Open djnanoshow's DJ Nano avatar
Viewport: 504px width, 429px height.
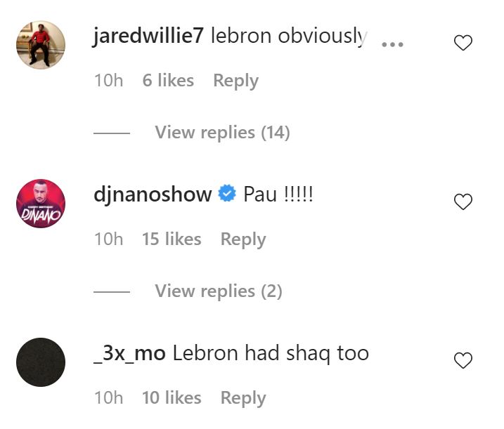41,204
